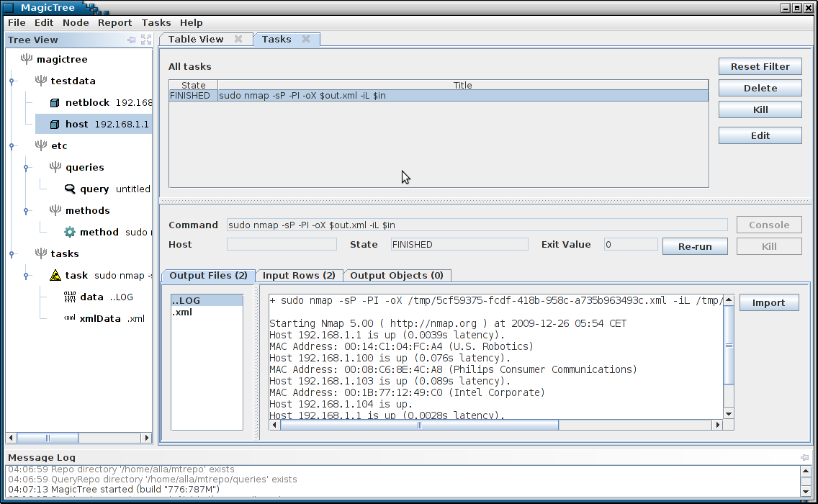818x504 pixels.
Task: Select the FINISHED sudo nmap task row
Action: coord(439,96)
